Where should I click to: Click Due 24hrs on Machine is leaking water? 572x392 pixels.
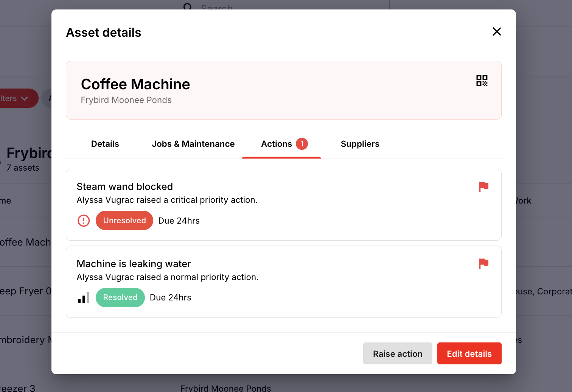coord(171,297)
